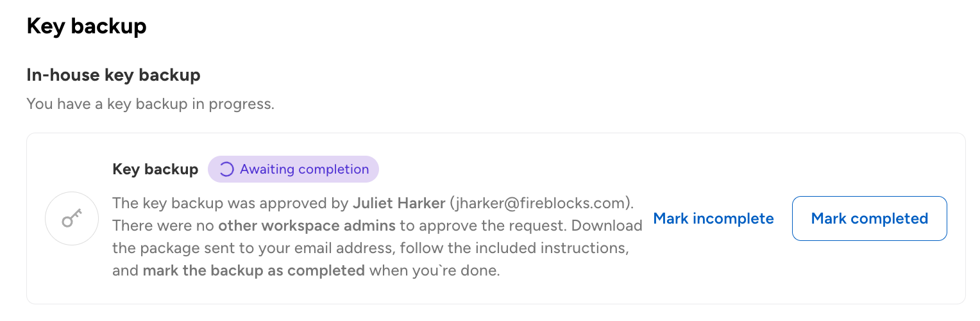Click the key icon in the circle
Viewport: 980px width, 321px height.
71,218
